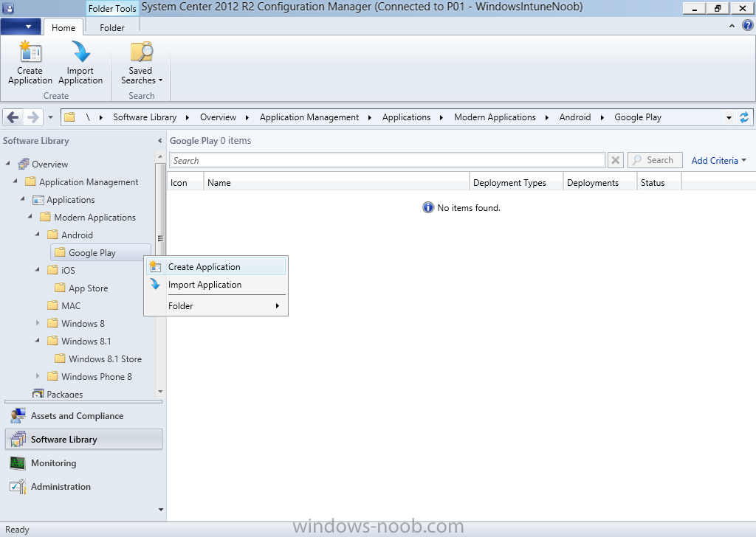Sort by the Status column header
This screenshot has width=756, height=537.
[659, 182]
